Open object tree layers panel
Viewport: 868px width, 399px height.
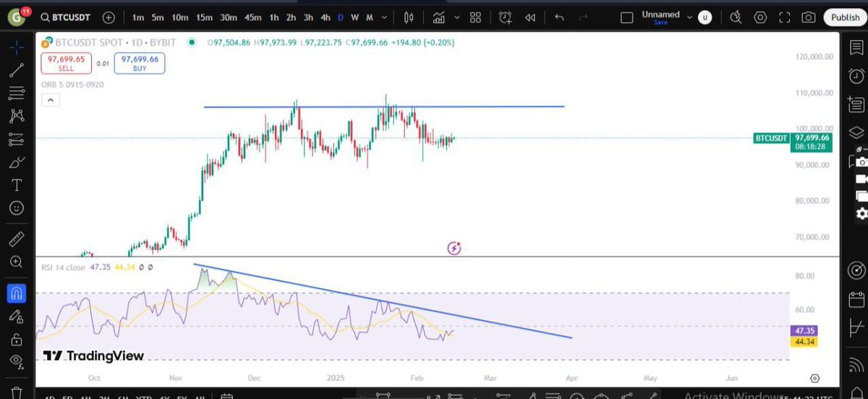[x=856, y=133]
